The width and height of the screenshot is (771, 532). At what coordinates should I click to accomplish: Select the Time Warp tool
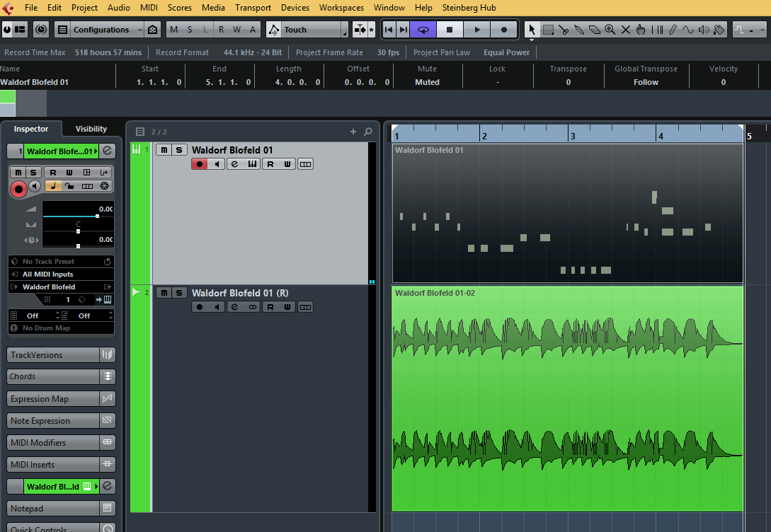(657, 30)
